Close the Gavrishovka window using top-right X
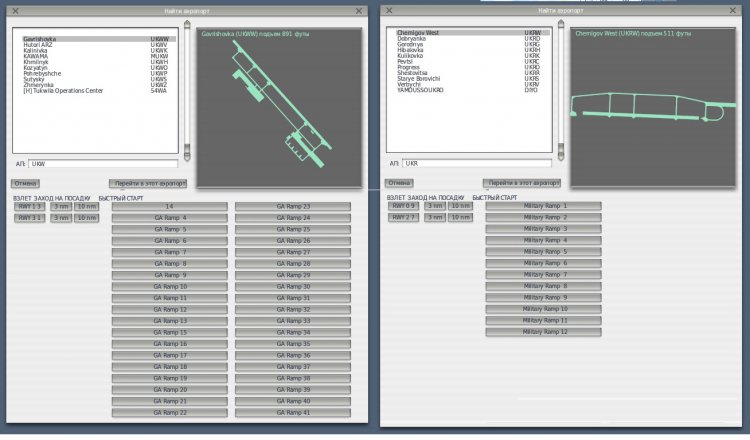The image size is (750, 440). [359, 11]
